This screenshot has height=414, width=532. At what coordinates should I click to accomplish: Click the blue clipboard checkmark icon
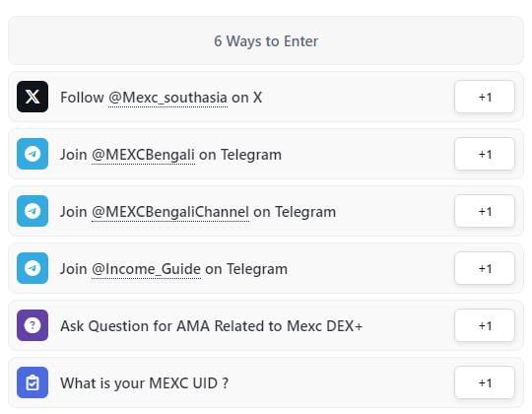[x=33, y=382]
